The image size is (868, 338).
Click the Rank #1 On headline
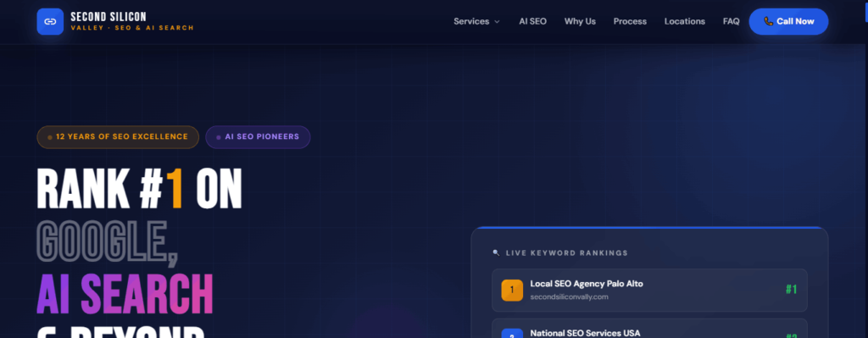click(140, 189)
